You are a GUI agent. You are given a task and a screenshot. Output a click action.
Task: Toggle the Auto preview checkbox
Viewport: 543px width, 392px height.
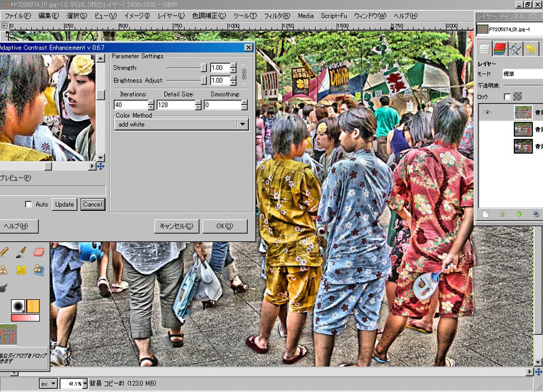tap(29, 204)
